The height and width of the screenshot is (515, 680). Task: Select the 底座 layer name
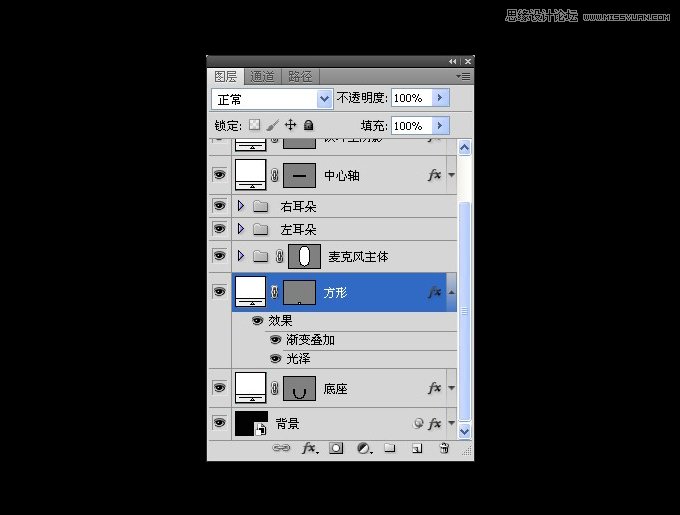pos(336,388)
